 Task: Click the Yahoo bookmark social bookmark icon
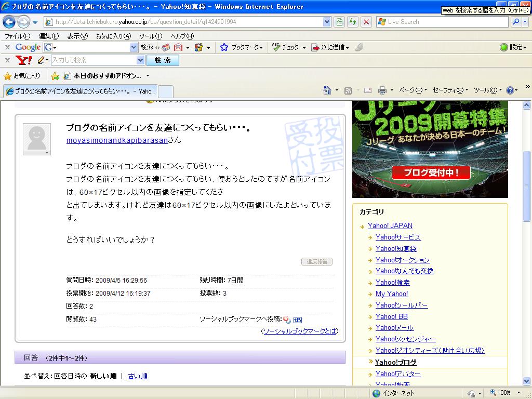click(x=287, y=320)
